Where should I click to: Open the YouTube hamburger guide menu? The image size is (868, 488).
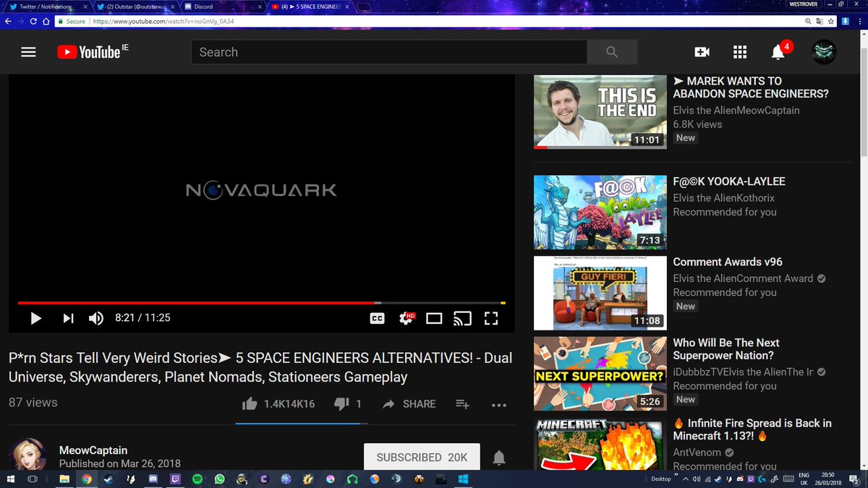click(28, 52)
